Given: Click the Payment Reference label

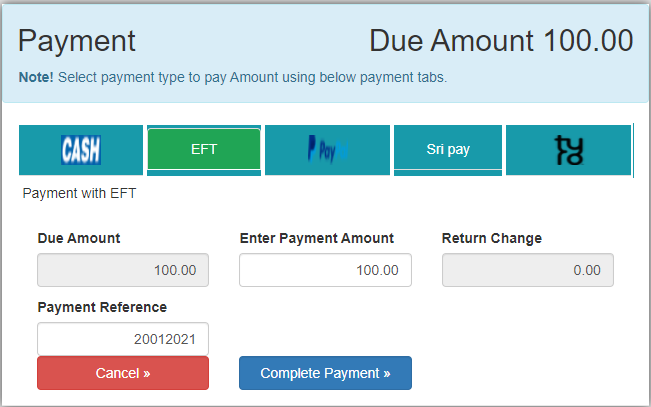Looking at the screenshot, I should 102,307.
